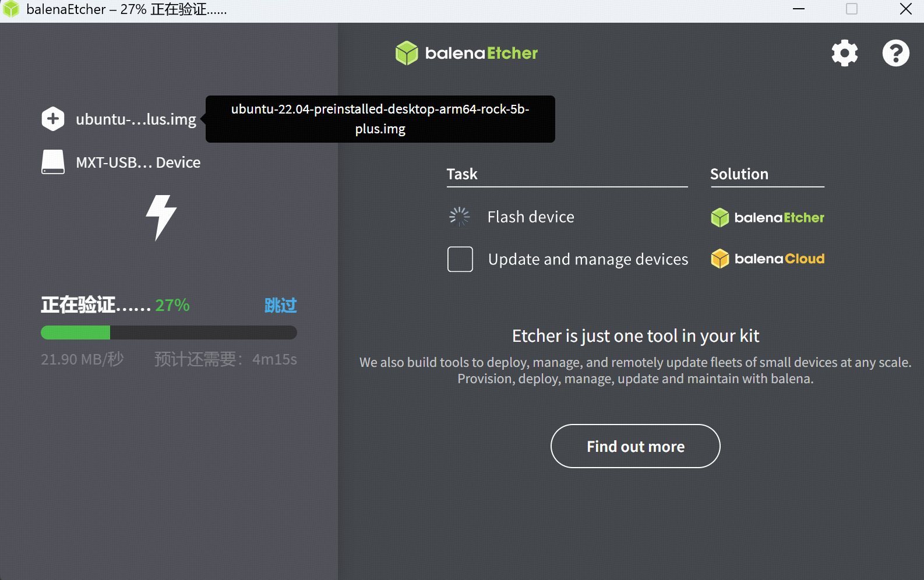Minimize the balenaEtcher window
The height and width of the screenshot is (580, 924).
[799, 9]
